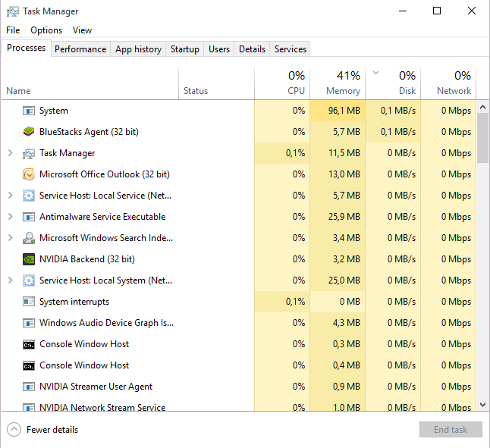Click the System process icon
The width and height of the screenshot is (490, 448).
pos(29,111)
